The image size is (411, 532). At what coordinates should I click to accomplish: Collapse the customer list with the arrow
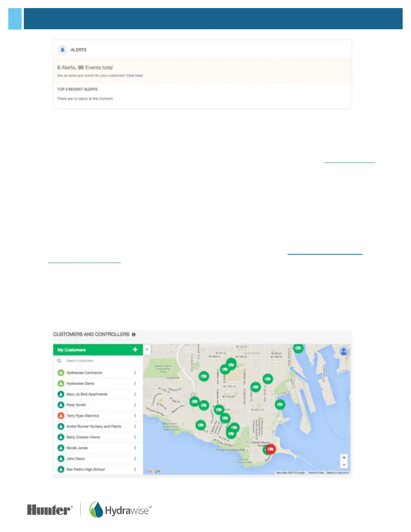point(147,350)
